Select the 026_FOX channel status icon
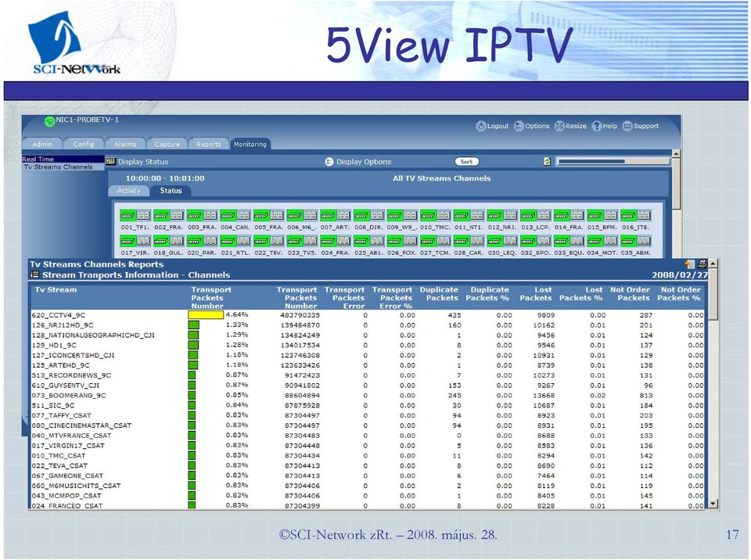 tap(402, 240)
